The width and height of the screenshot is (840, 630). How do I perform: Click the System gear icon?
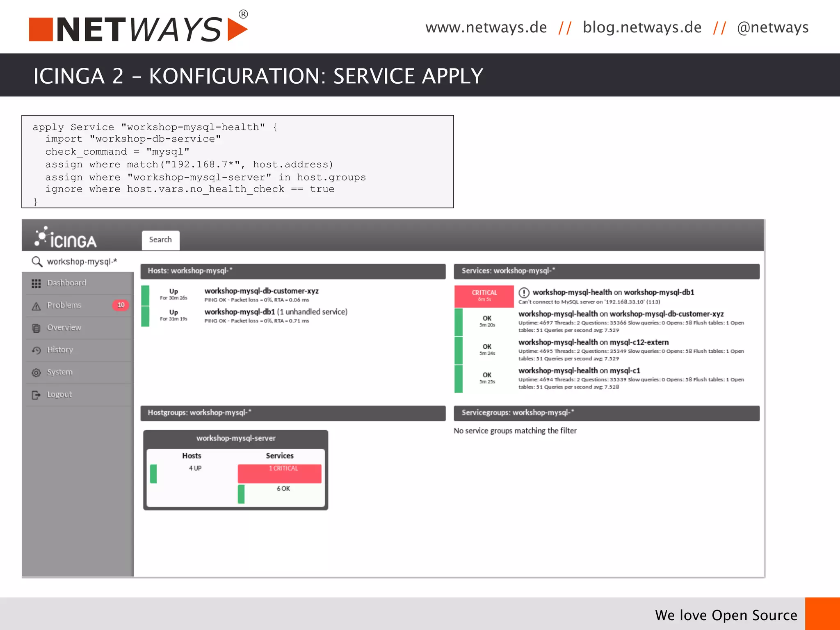pyautogui.click(x=36, y=372)
